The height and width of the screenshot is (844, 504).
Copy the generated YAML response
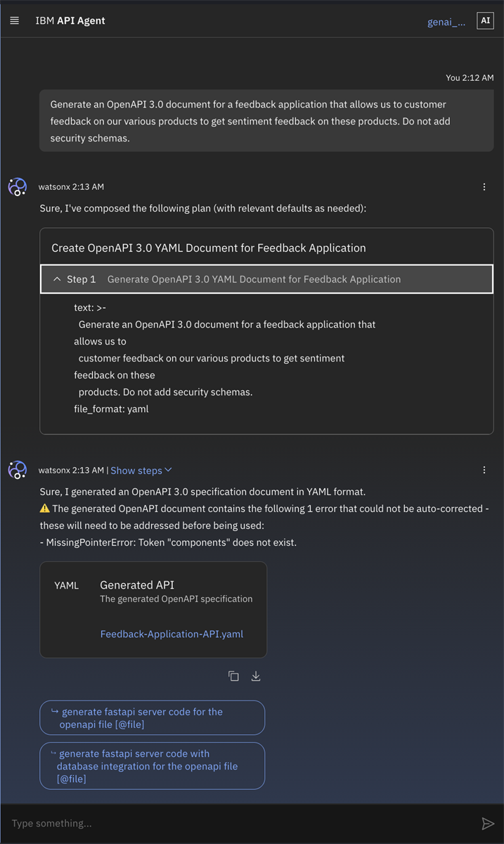[233, 676]
